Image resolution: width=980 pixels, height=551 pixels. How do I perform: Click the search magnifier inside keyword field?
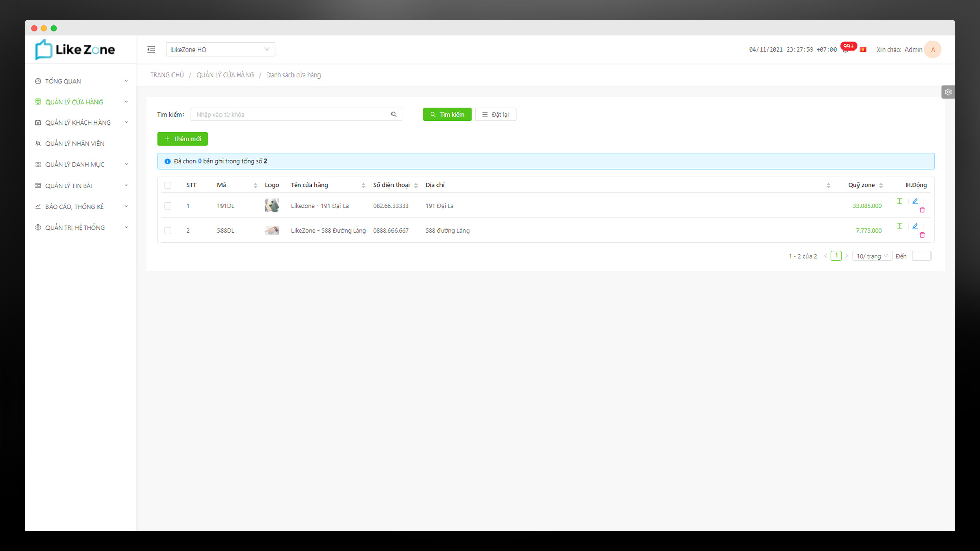pos(394,114)
